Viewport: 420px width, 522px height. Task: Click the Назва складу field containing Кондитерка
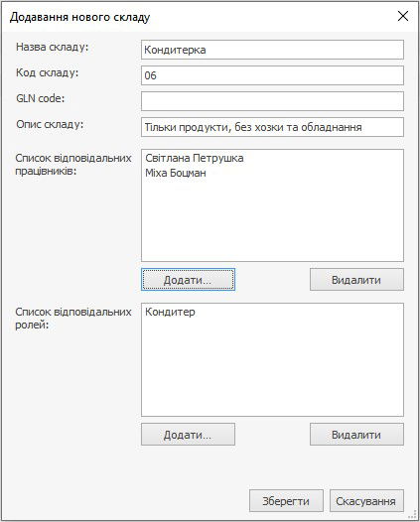(272, 50)
